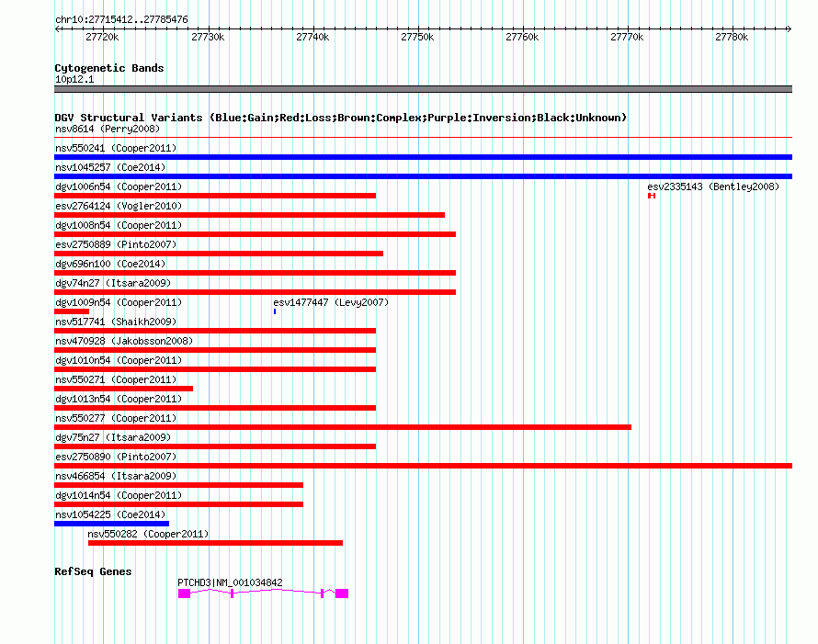The width and height of the screenshot is (818, 644).
Task: Open the nsv8614 (Perry2008) label
Action: pos(108,129)
